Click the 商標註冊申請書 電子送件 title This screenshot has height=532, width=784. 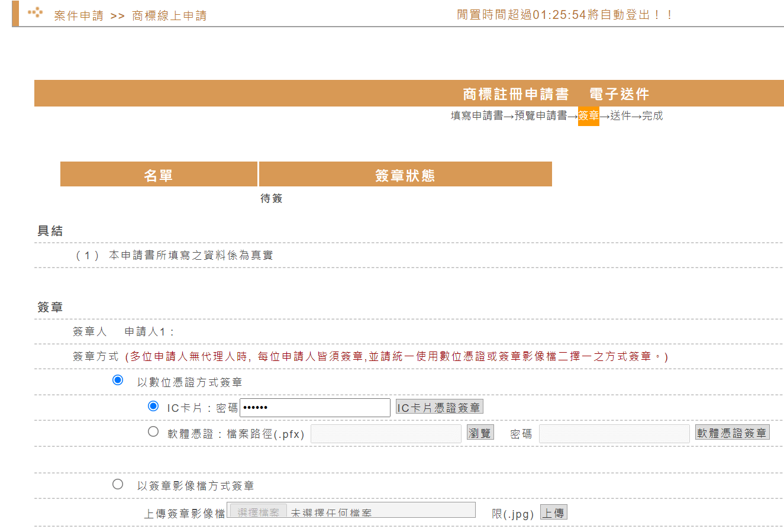(556, 94)
